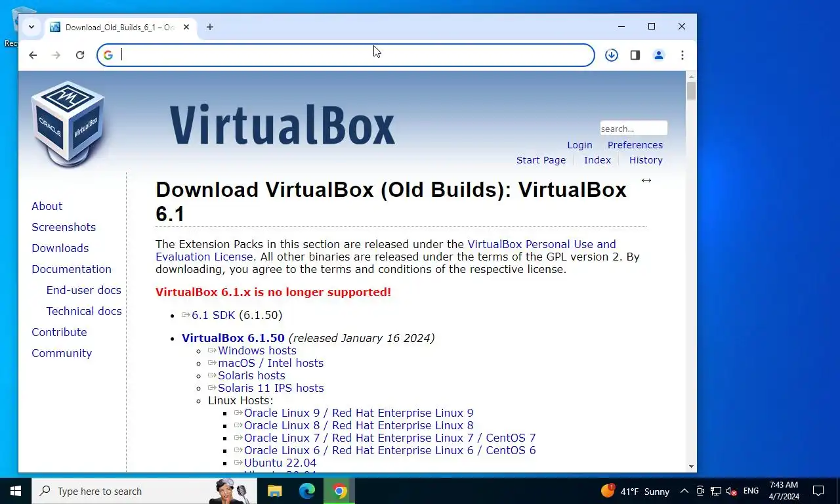Download Solaris hosts build
The image size is (840, 504).
[251, 375]
